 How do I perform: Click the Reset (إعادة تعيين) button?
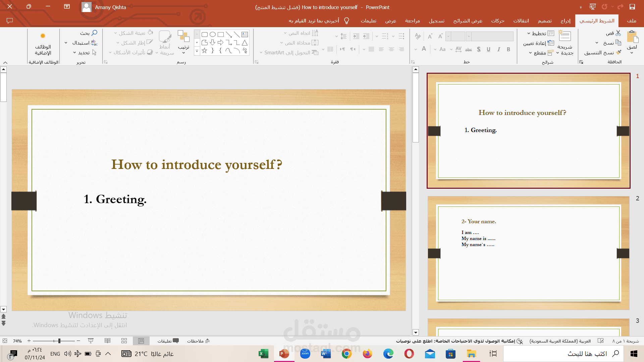[x=538, y=43]
